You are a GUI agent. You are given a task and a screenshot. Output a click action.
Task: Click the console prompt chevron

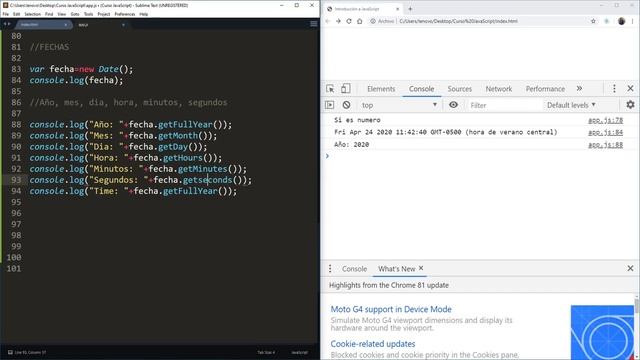point(327,156)
